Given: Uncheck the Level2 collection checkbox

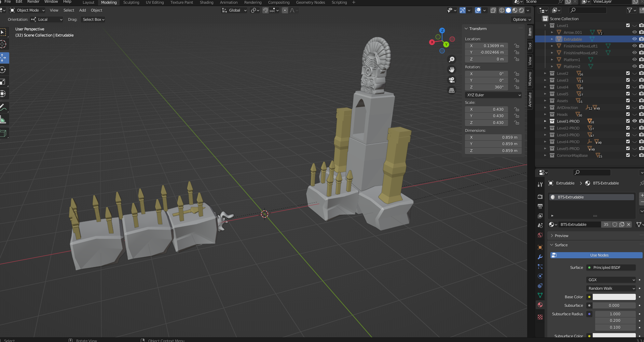Looking at the screenshot, I should tap(628, 73).
